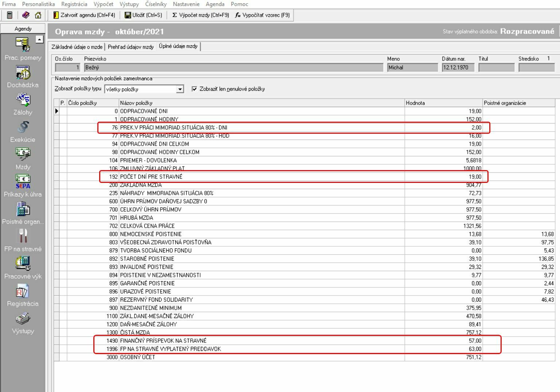560x392 pixels.
Task: Click Zatvoriť agendu toolbar button
Action: (x=84, y=15)
